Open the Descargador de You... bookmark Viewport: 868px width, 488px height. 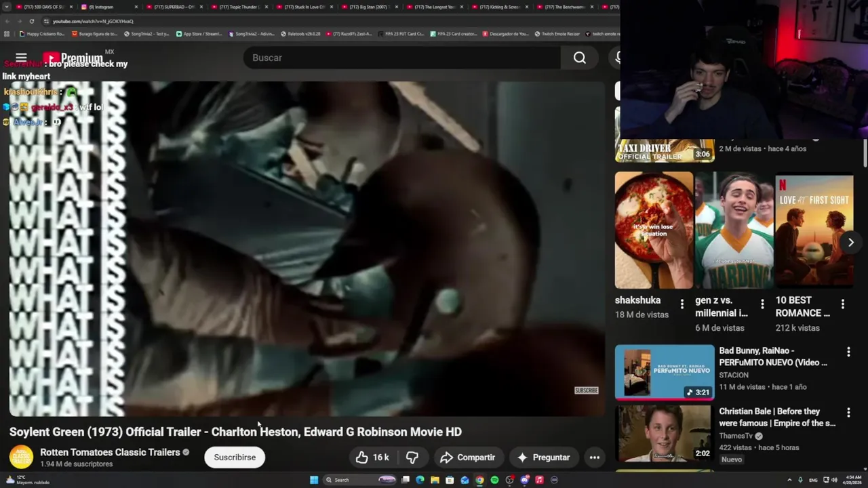pos(505,33)
